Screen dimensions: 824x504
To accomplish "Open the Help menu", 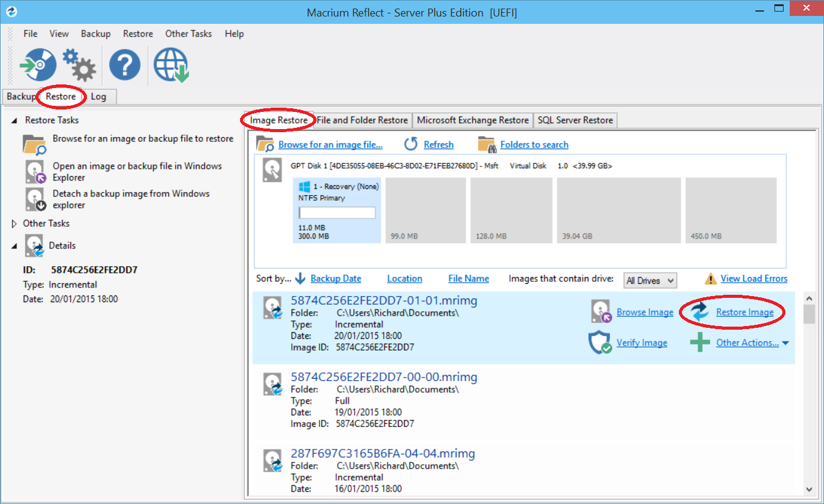I will (234, 34).
